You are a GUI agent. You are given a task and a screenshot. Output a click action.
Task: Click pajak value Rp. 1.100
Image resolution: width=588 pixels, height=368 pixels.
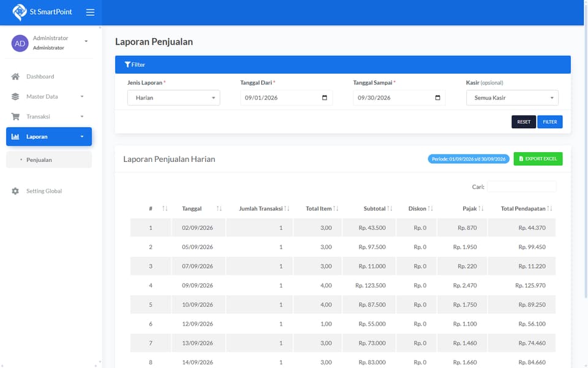pos(465,324)
